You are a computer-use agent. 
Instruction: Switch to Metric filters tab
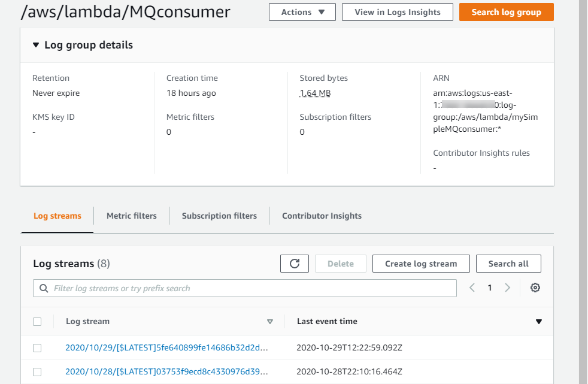(x=132, y=216)
